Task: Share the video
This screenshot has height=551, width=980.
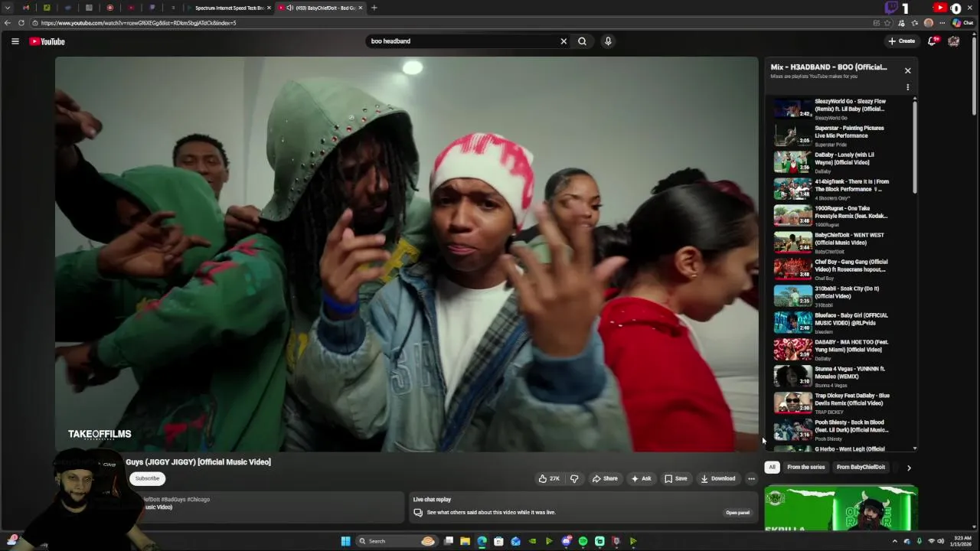Action: click(x=604, y=479)
